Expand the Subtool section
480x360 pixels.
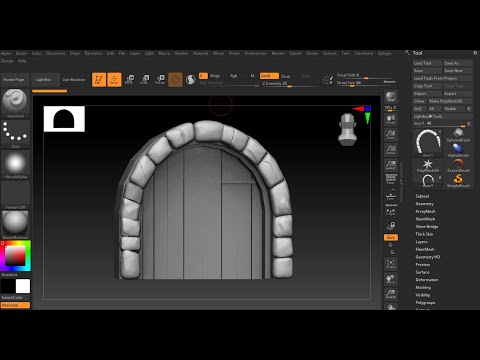click(422, 196)
